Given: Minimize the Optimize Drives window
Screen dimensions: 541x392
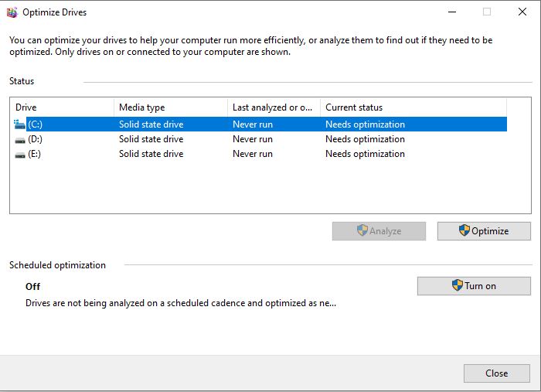Looking at the screenshot, I should [452, 12].
